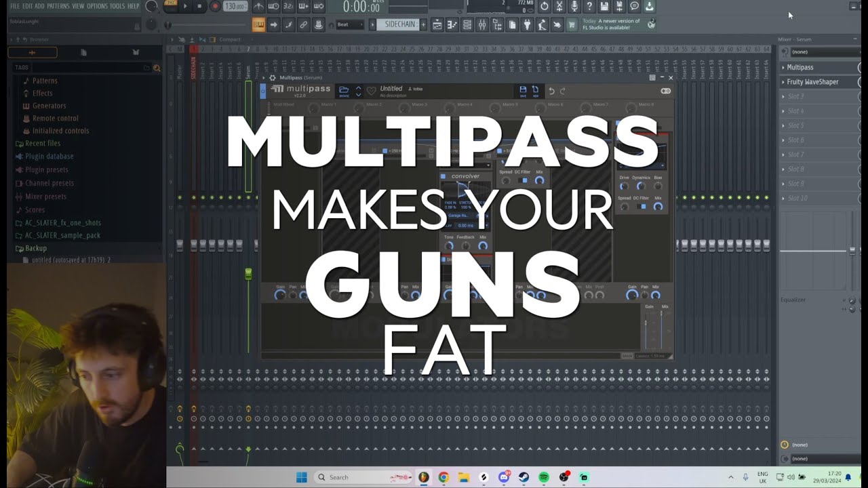
Task: Open the FL Studio update notification
Action: [x=618, y=24]
